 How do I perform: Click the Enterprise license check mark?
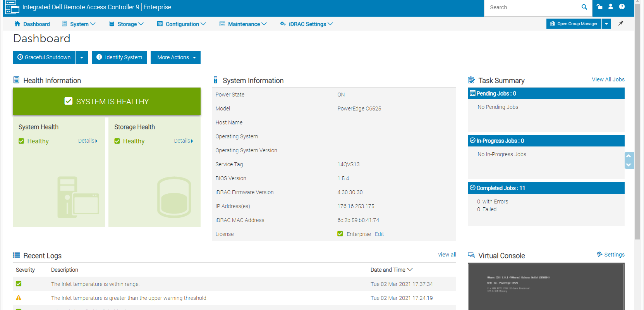[340, 234]
